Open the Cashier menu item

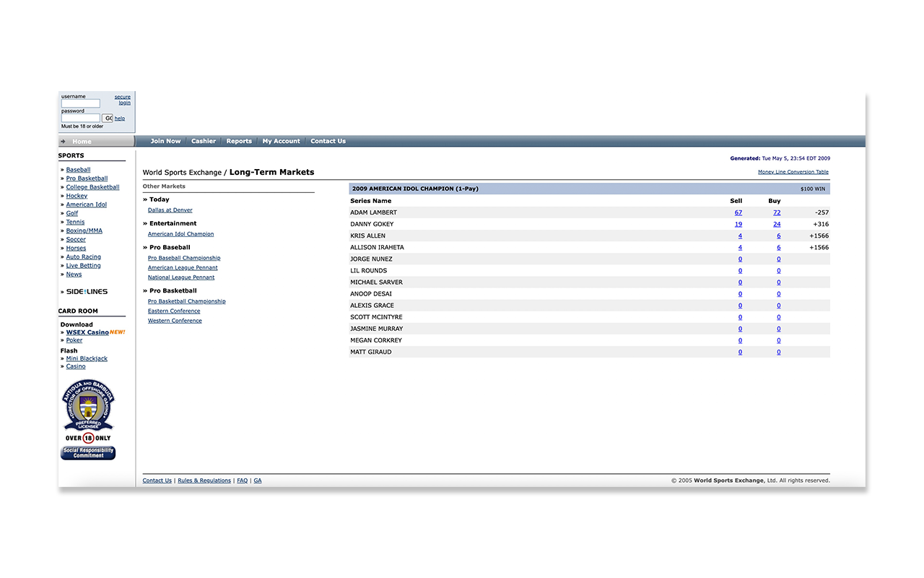204,142
